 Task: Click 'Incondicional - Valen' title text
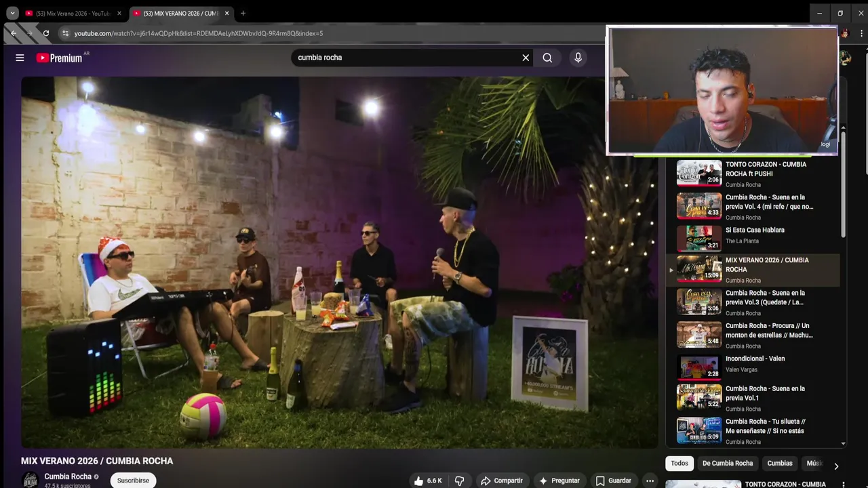tap(755, 359)
